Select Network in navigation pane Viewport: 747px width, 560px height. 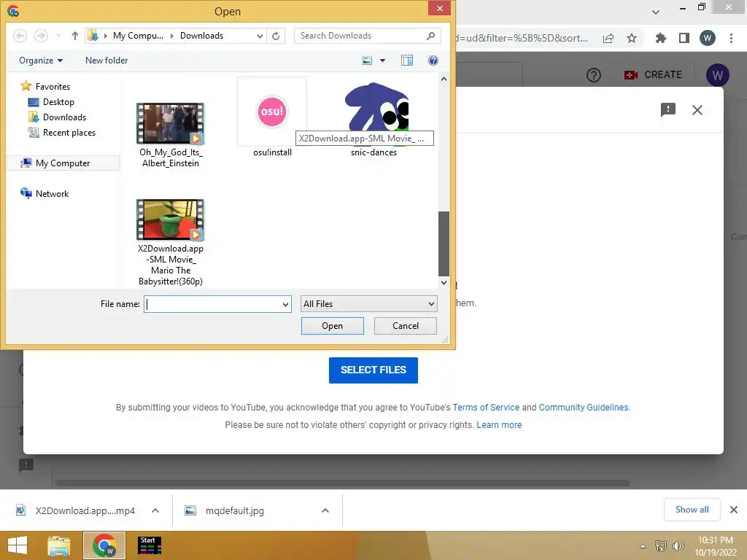pyautogui.click(x=52, y=194)
